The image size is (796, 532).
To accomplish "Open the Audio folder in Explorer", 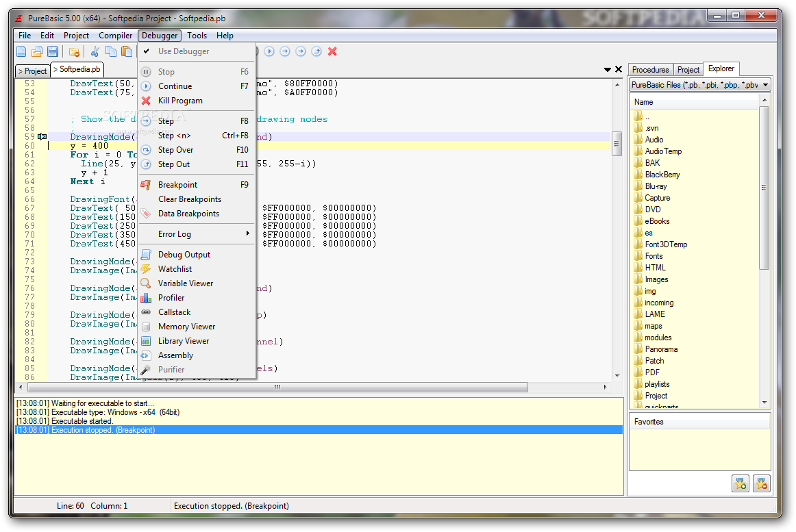I will 654,140.
